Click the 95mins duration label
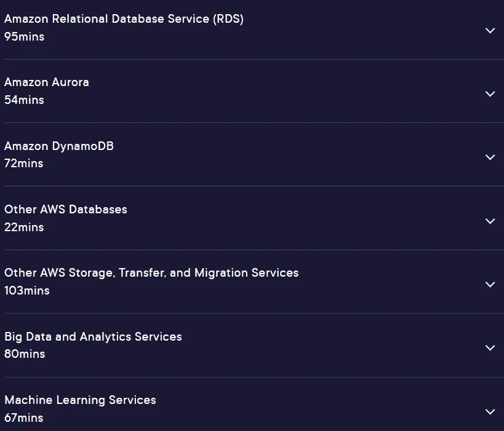Screen dimensions: 504x431 [25, 37]
